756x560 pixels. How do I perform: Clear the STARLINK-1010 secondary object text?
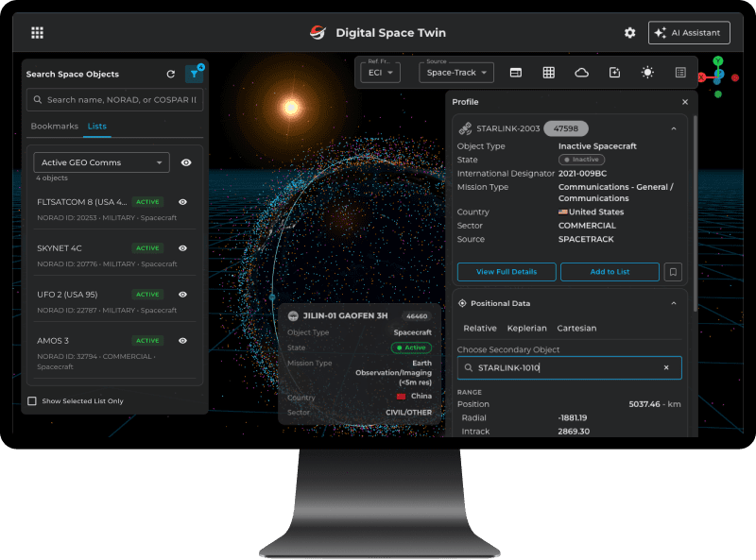666,367
